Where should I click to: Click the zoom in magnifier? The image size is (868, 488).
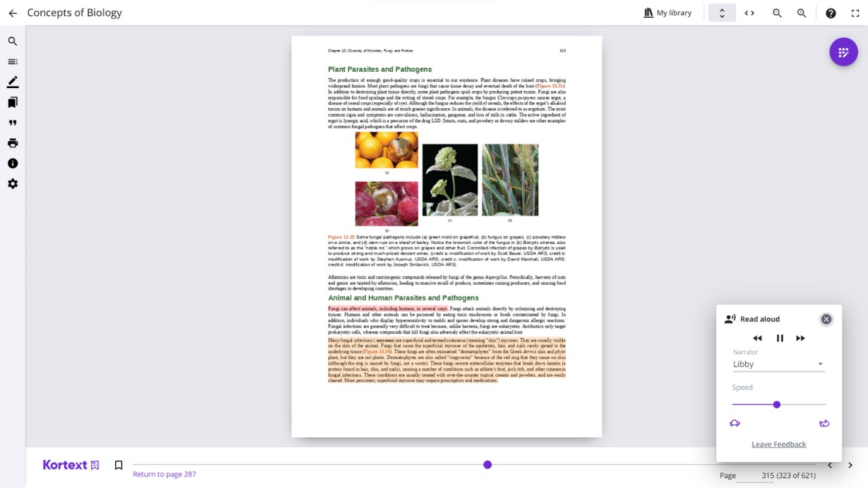[802, 13]
